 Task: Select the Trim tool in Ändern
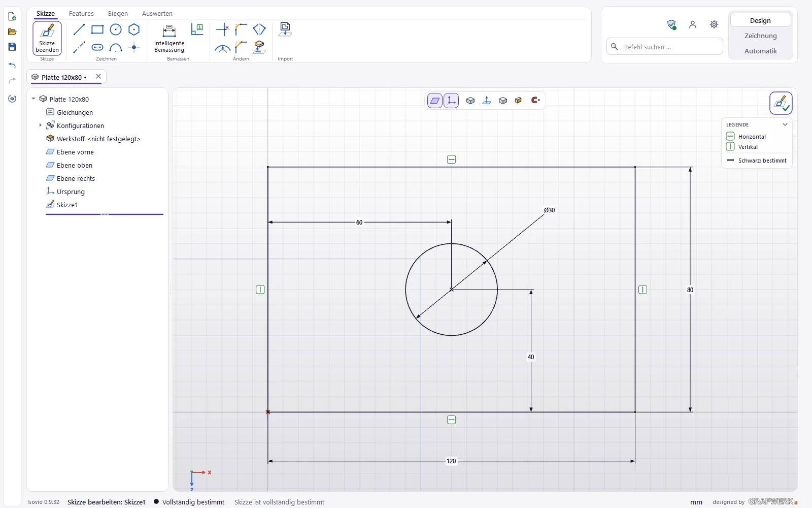coord(222,29)
